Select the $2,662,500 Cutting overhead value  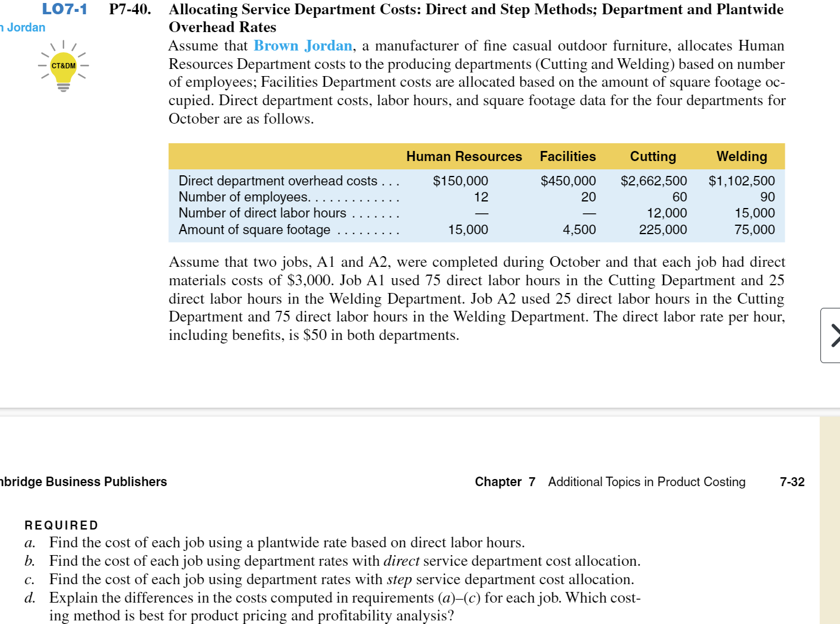[x=654, y=181]
